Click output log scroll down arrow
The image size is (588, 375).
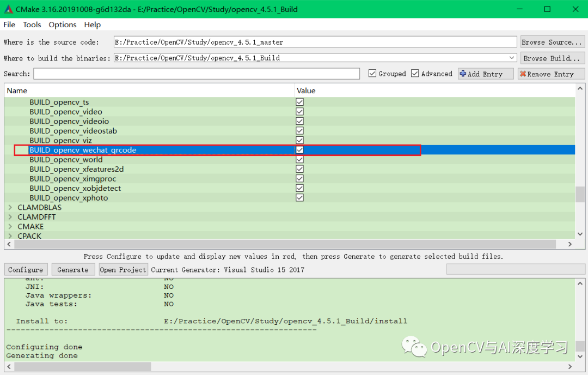[580, 356]
